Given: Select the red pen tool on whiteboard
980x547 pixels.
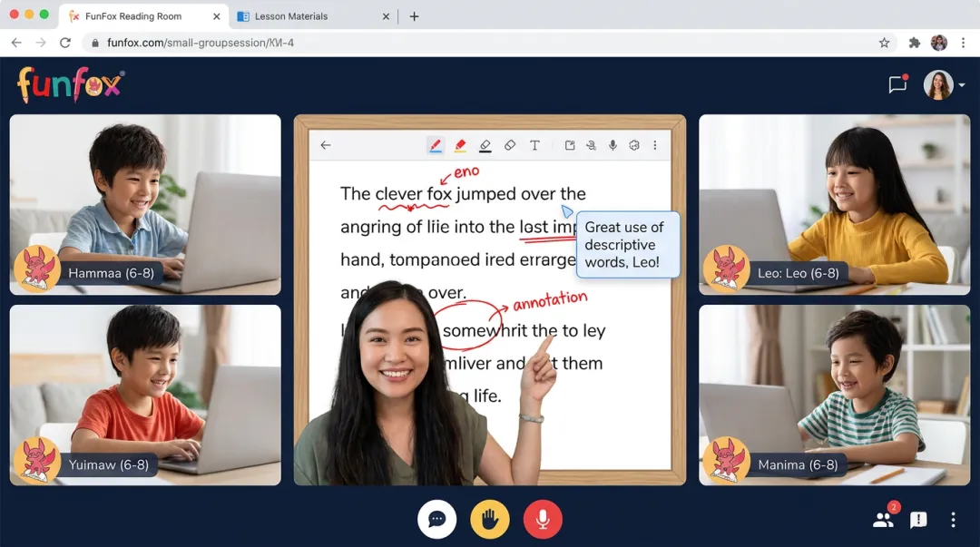Looking at the screenshot, I should tap(435, 146).
